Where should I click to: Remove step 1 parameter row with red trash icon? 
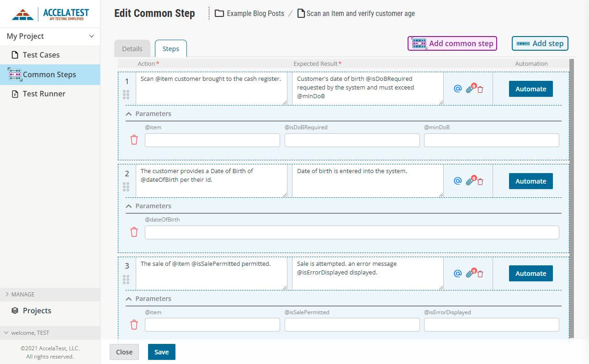tap(133, 140)
